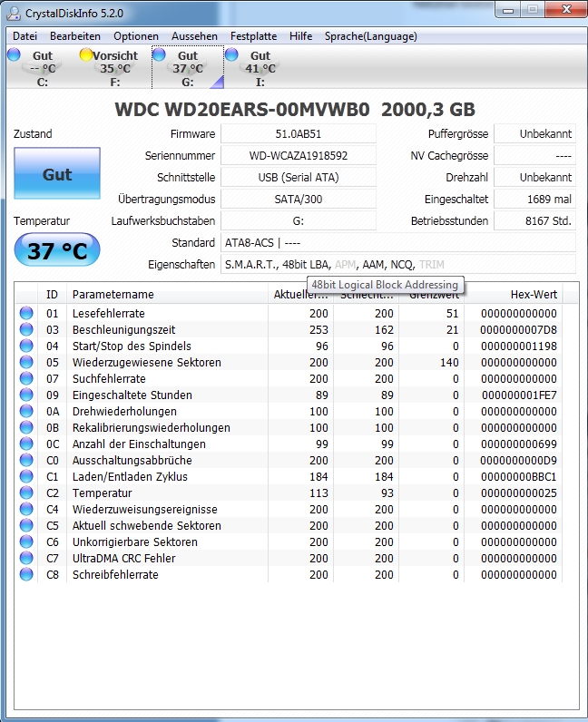This screenshot has width=588, height=722.
Task: Click status orb for C2 Temperatur row
Action: [x=26, y=493]
